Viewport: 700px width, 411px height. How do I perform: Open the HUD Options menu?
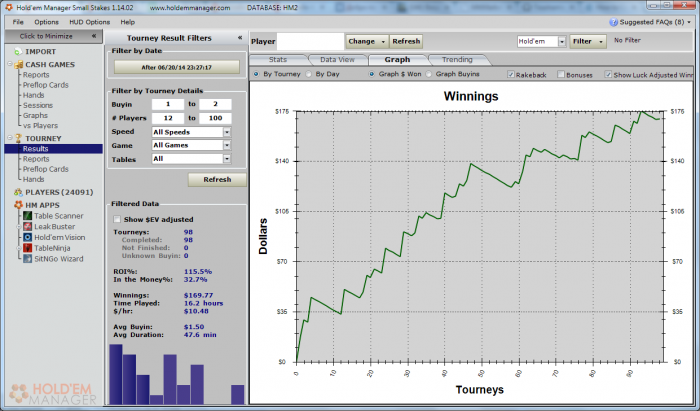(89, 22)
